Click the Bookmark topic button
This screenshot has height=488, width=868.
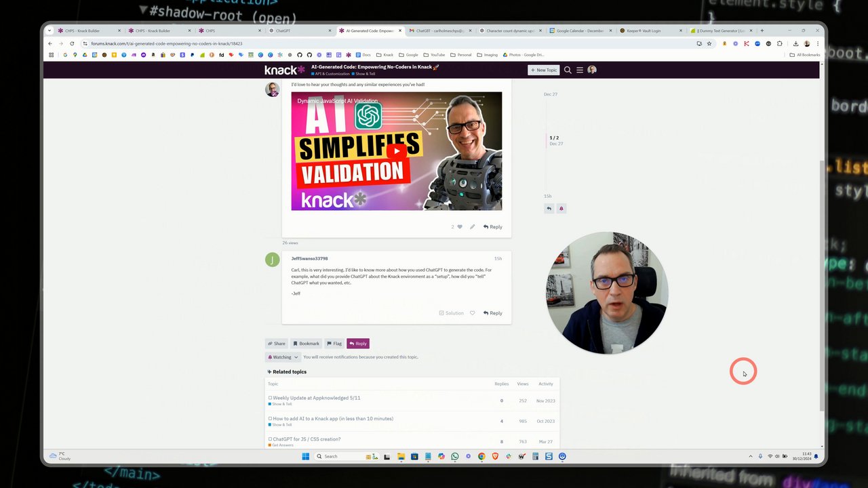pos(306,344)
